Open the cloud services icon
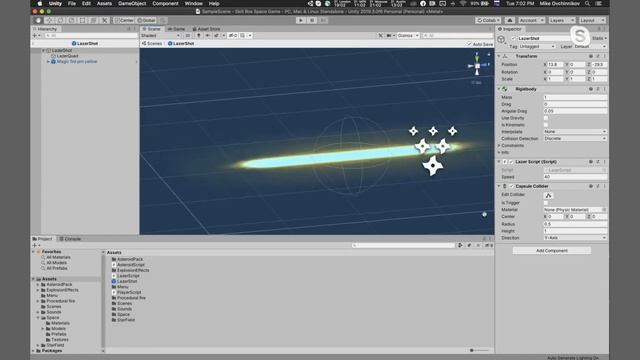The height and width of the screenshot is (360, 640). coord(510,20)
